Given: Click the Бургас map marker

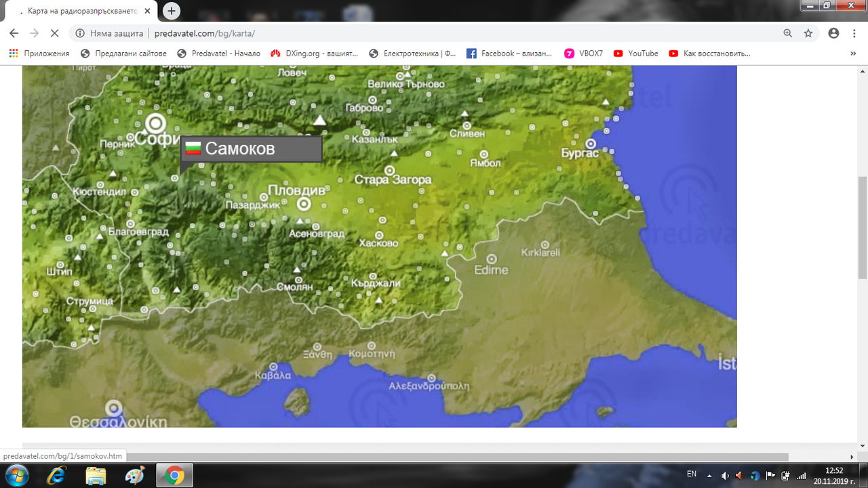Looking at the screenshot, I should (591, 144).
